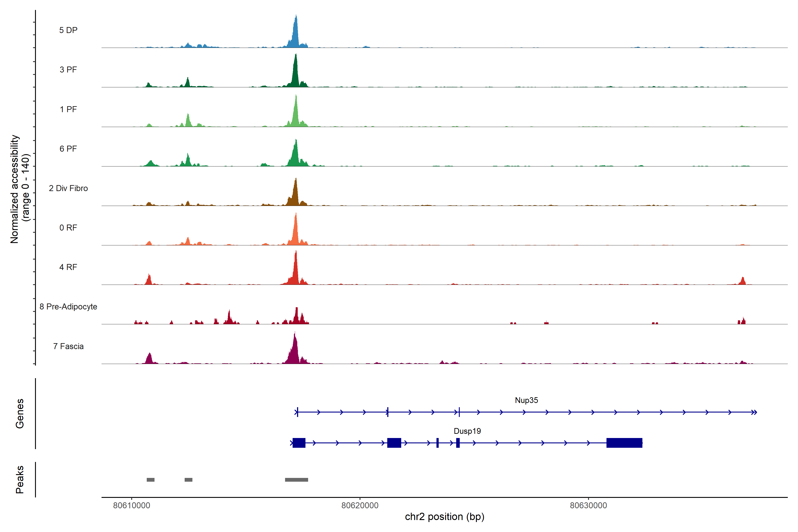Click the largest Dusp19 exon block
798x532 pixels.
click(x=624, y=443)
